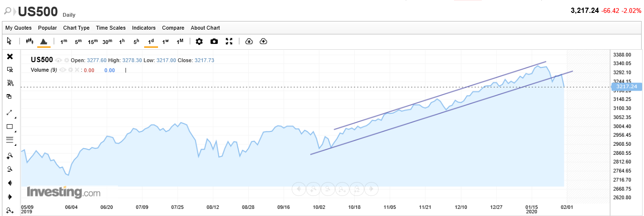
Task: Zoom in using left sidebar magnifier
Action: (x=10, y=155)
